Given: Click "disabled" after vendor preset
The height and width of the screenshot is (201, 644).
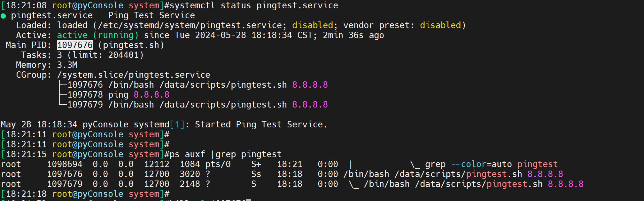Looking at the screenshot, I should [x=440, y=25].
